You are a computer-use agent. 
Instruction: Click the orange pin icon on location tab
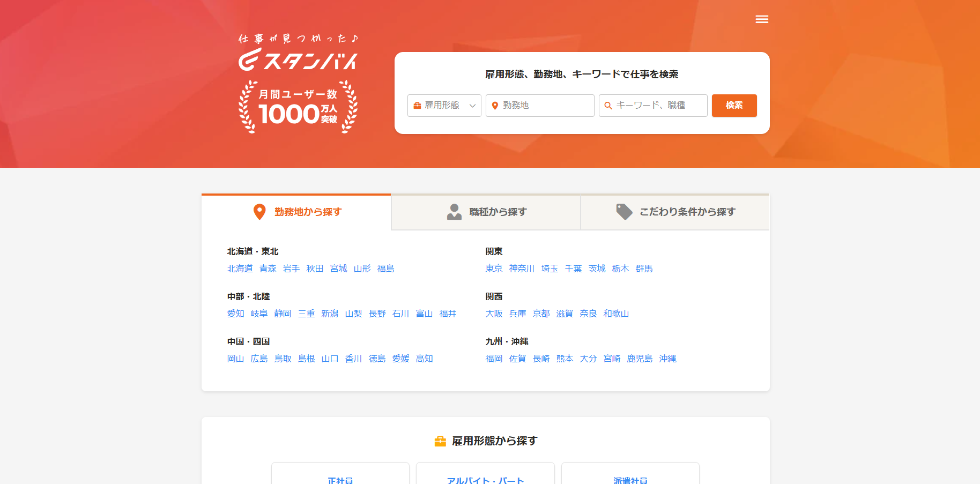point(259,212)
